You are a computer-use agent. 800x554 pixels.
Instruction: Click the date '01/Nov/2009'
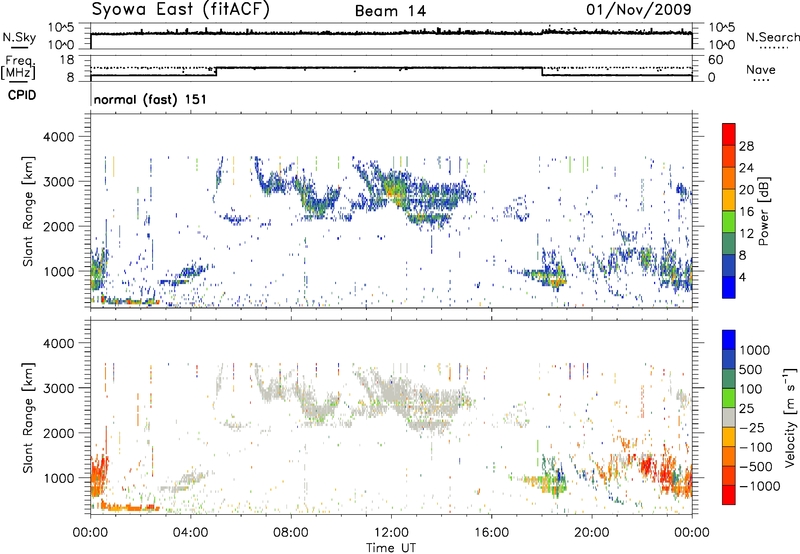point(639,9)
